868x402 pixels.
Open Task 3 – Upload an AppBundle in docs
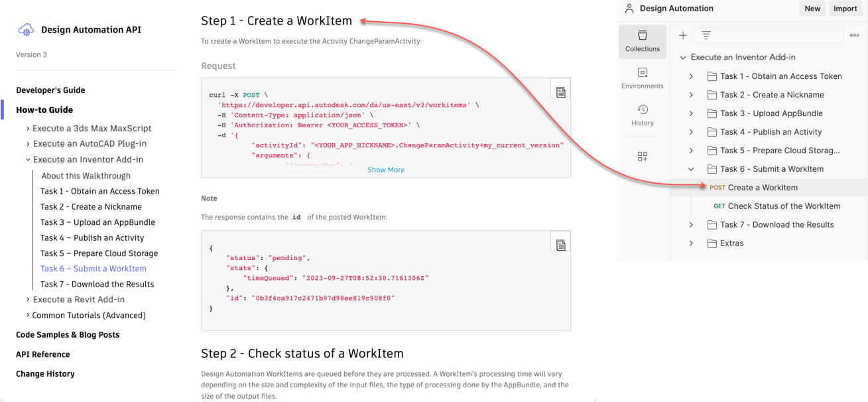97,222
